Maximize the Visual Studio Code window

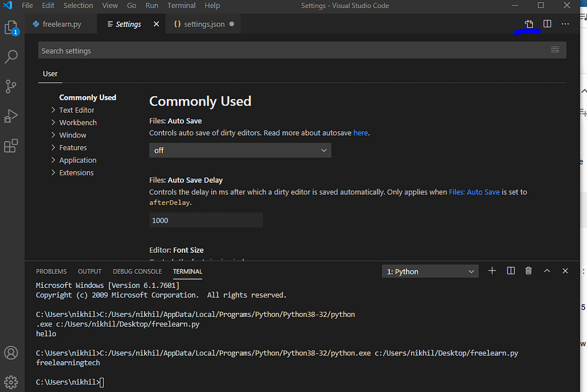pyautogui.click(x=541, y=5)
